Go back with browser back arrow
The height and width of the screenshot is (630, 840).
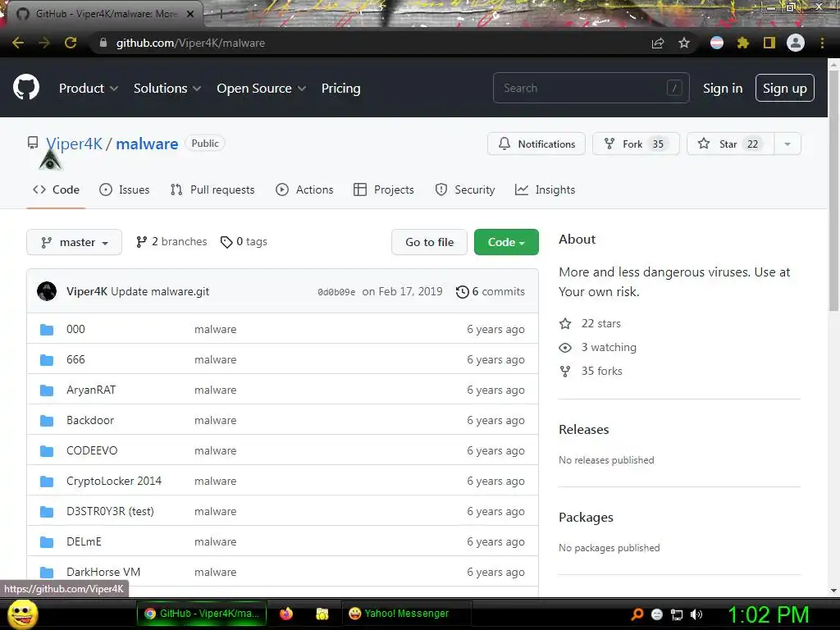pyautogui.click(x=18, y=43)
